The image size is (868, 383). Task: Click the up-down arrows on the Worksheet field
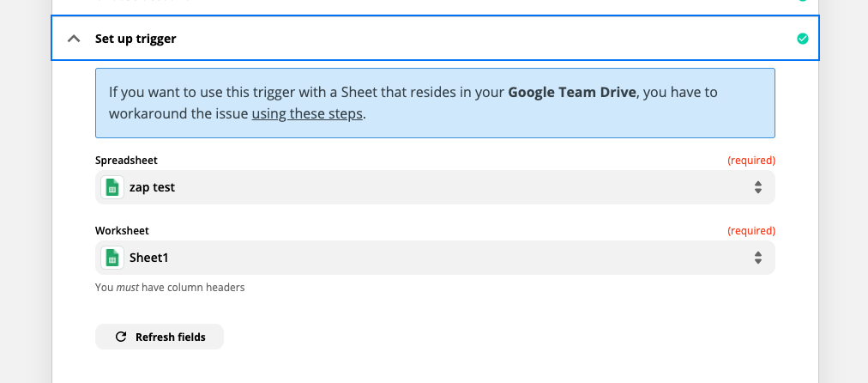[758, 258]
